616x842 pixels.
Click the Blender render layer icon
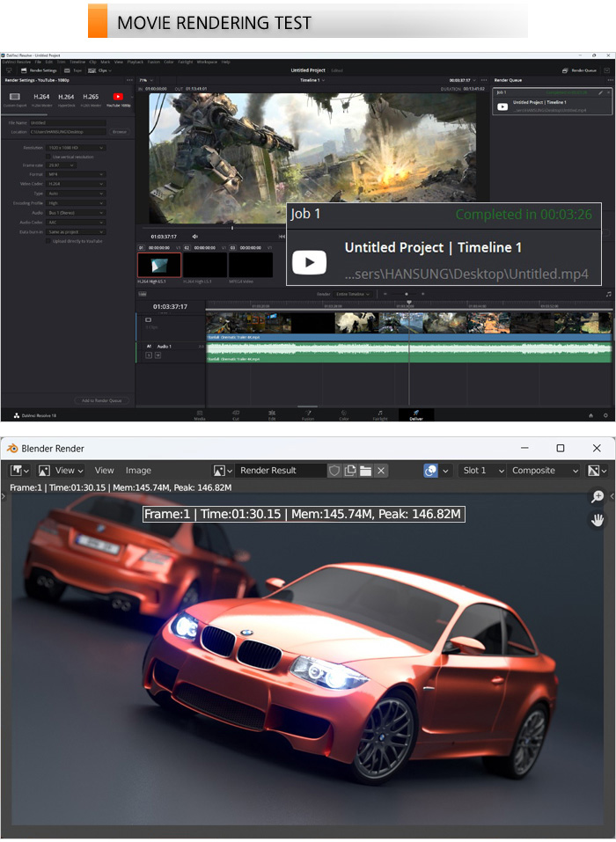click(430, 471)
